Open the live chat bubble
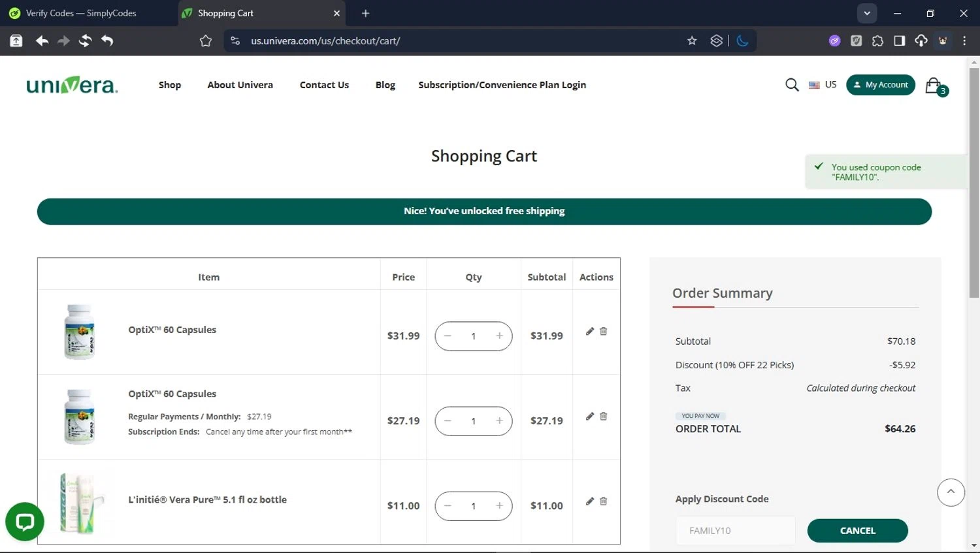Screen dimensions: 980x553 [x=25, y=522]
